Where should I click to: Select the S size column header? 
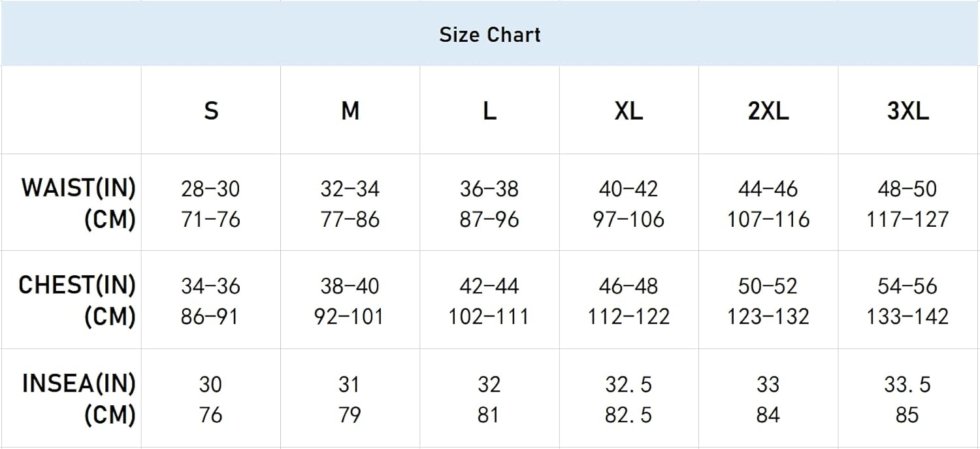pyautogui.click(x=210, y=111)
